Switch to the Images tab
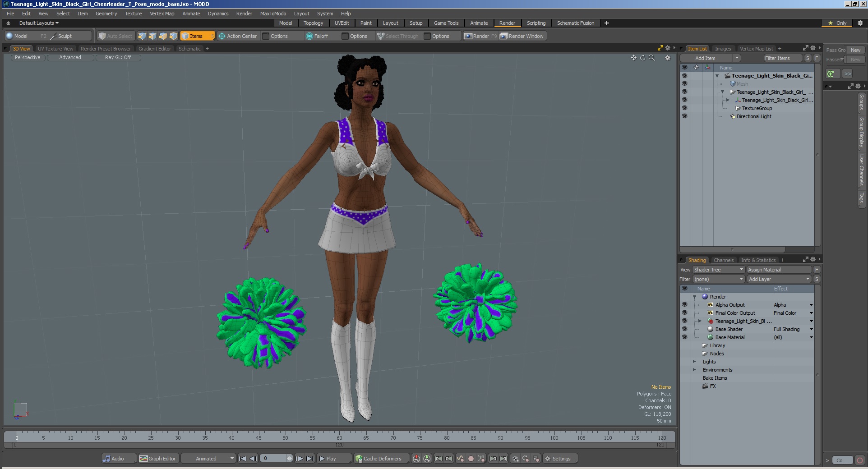The width and height of the screenshot is (868, 469). click(x=723, y=49)
